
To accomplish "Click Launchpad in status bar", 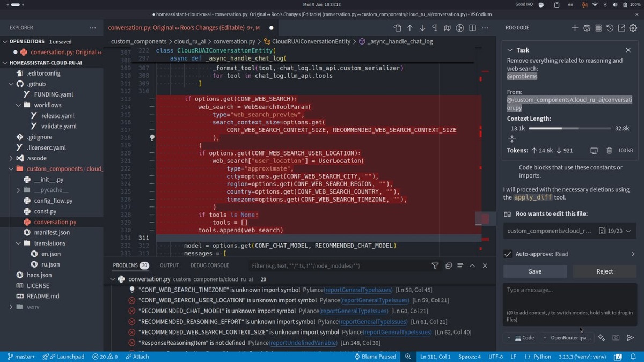I will pyautogui.click(x=63, y=357).
